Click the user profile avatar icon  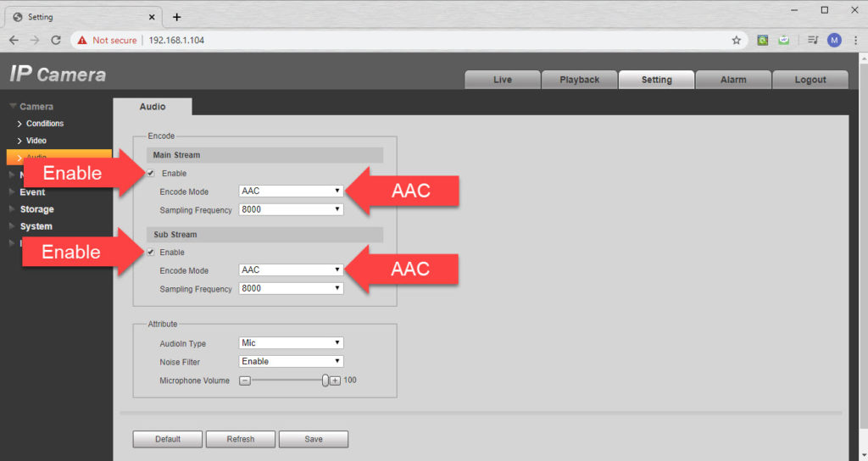pos(834,40)
